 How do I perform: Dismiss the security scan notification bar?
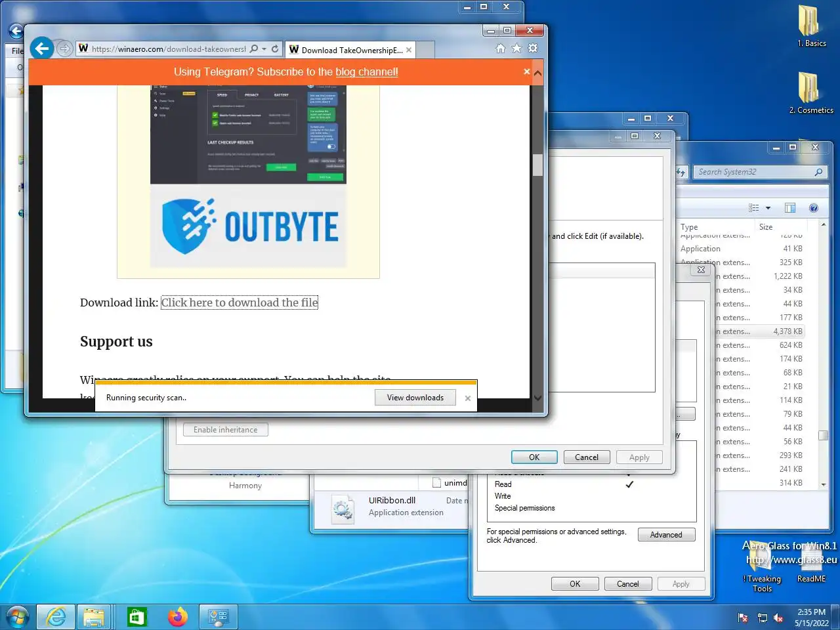(468, 398)
